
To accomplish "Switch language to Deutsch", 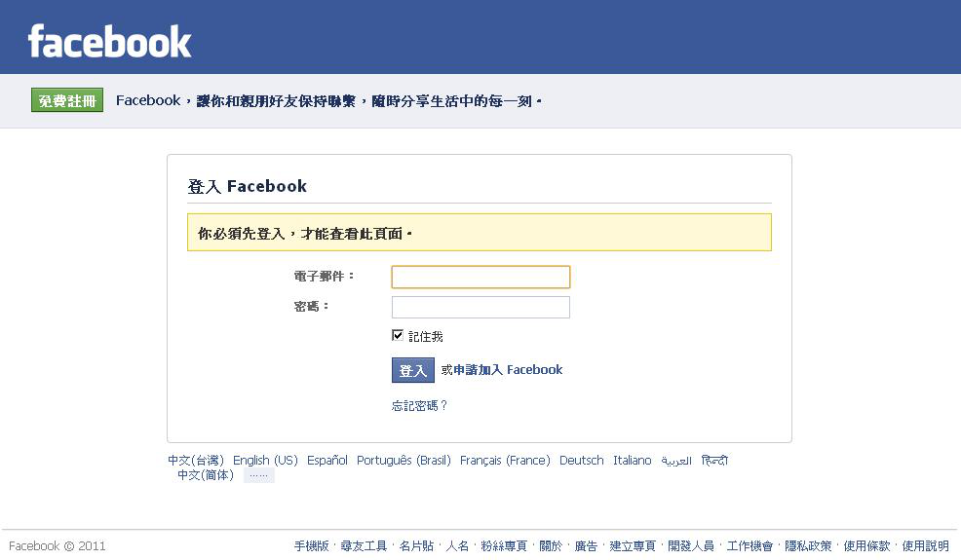I will (582, 461).
